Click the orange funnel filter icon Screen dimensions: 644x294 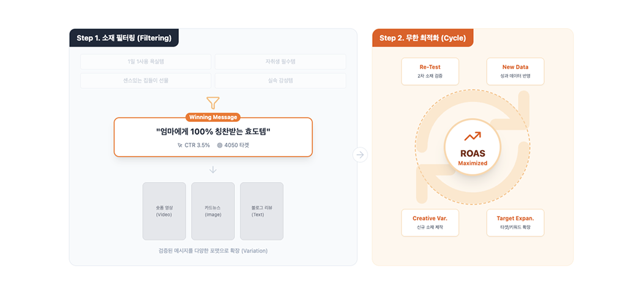coord(213,103)
